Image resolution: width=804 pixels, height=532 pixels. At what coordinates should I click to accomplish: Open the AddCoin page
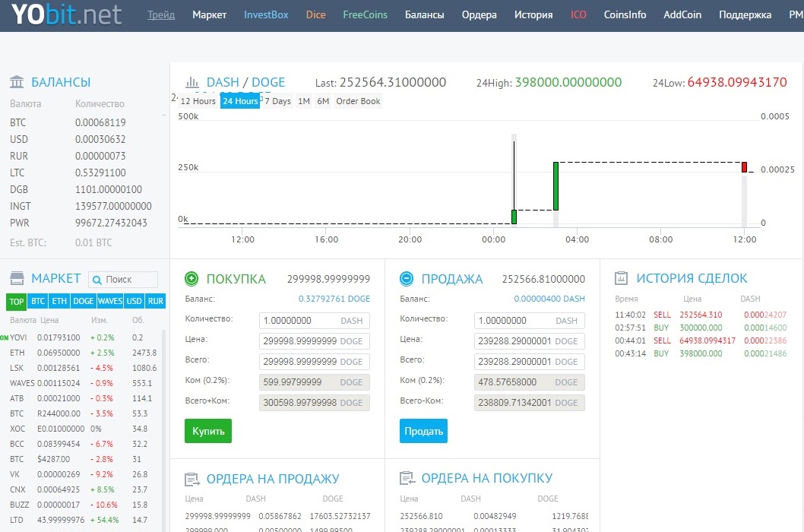[x=682, y=15]
